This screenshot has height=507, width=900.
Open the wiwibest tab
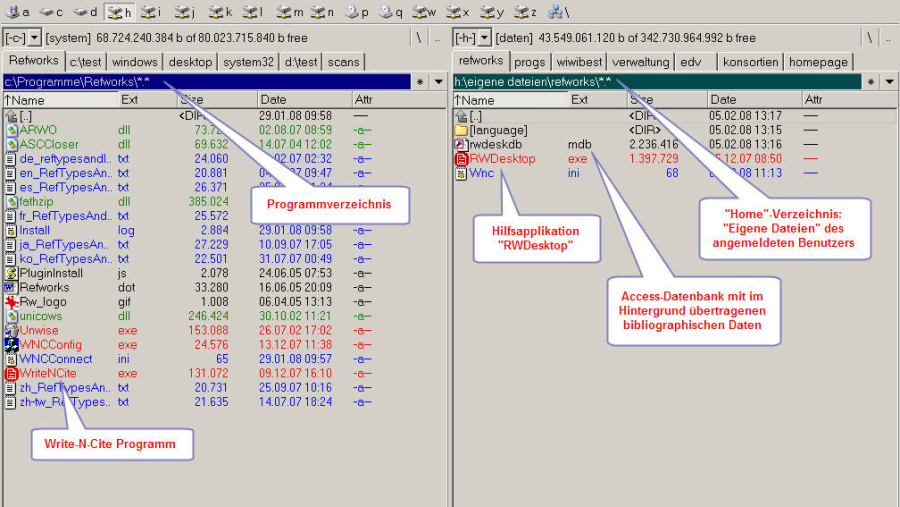(x=579, y=62)
